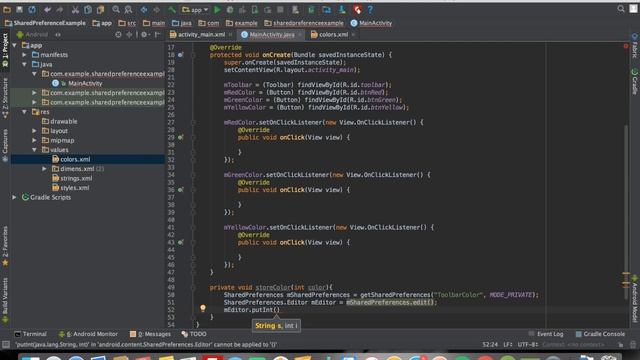Click the Synchronize toolbar icon
Viewport: 640px width, 360px height.
32,9
